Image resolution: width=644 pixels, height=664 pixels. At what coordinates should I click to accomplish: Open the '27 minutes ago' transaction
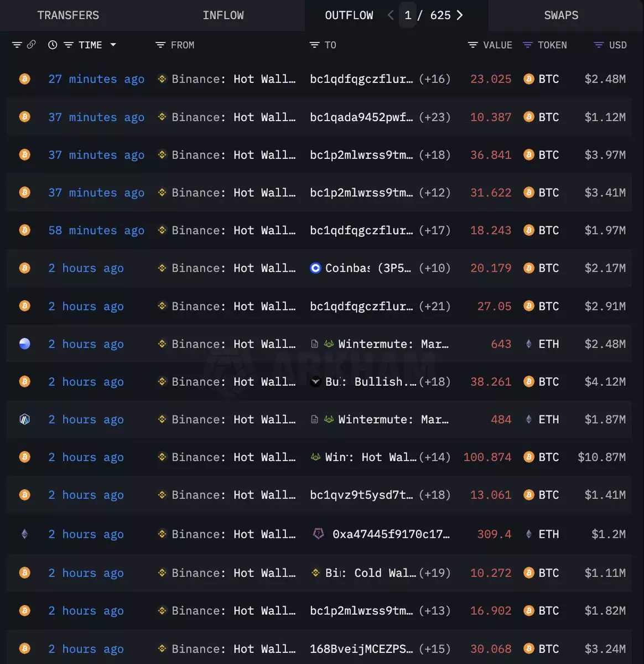tap(96, 79)
